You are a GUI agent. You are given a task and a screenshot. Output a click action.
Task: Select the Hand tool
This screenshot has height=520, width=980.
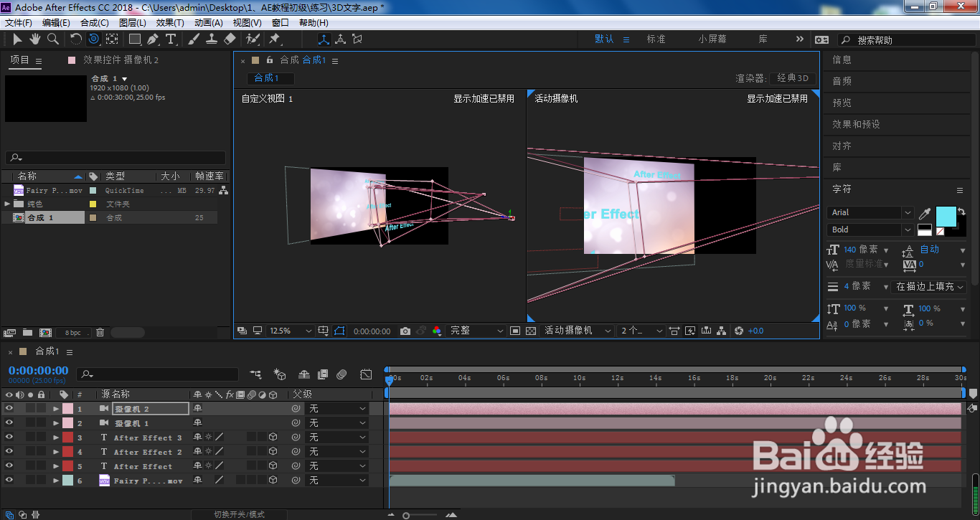[34, 39]
